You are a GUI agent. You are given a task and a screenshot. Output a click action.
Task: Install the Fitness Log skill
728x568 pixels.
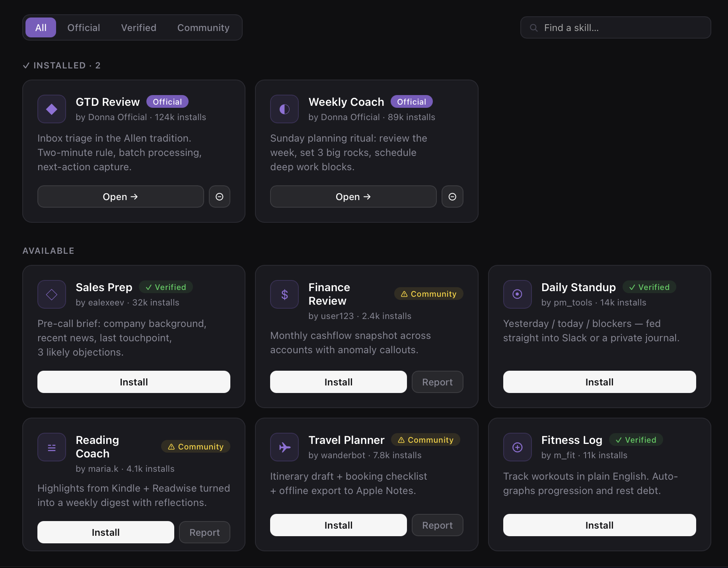coord(600,525)
